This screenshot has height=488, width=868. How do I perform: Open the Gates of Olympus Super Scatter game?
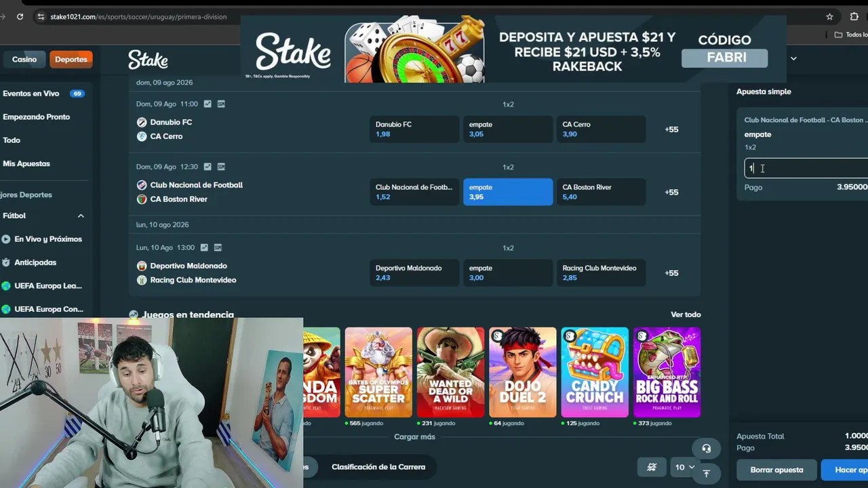(378, 372)
